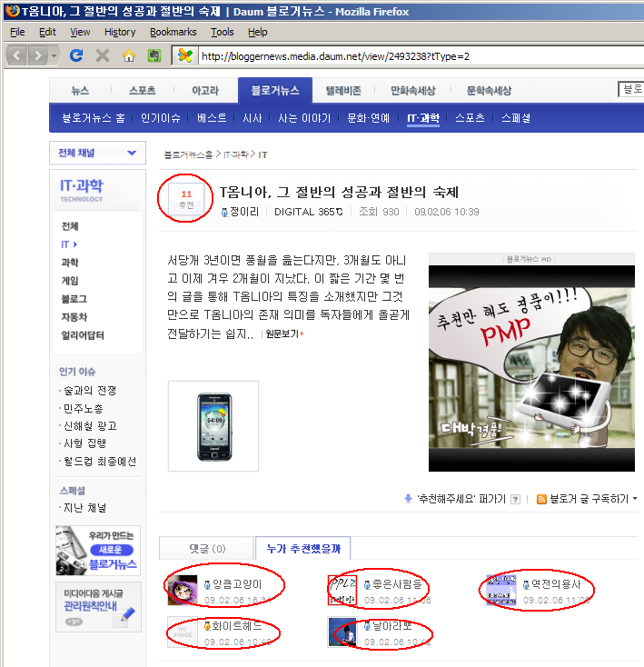Open 인기이슈 in the blue bar

160,118
